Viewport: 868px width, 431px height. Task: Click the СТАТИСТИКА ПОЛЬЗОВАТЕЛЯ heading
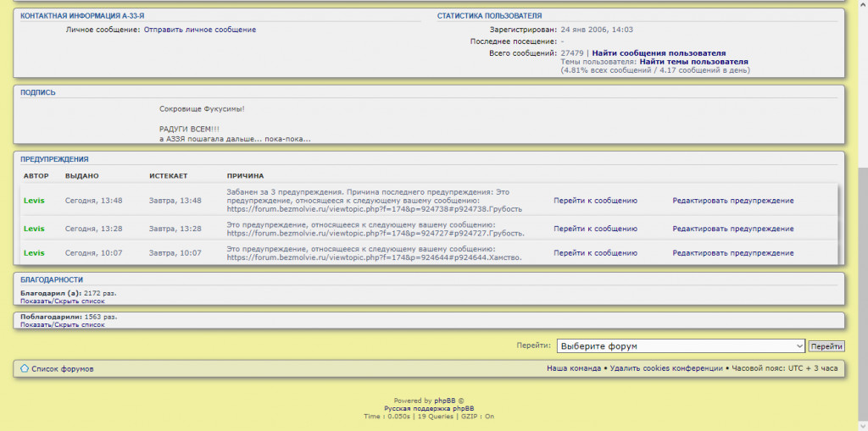coord(489,16)
